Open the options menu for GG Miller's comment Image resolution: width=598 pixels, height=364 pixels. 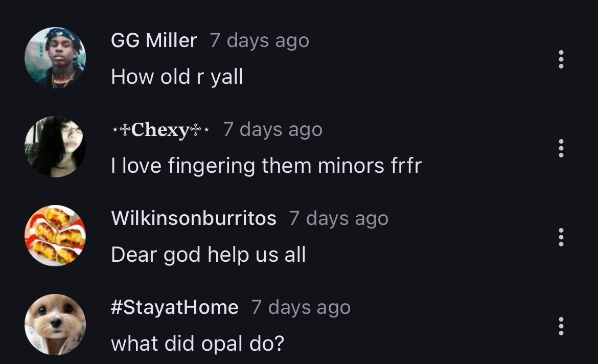point(561,59)
